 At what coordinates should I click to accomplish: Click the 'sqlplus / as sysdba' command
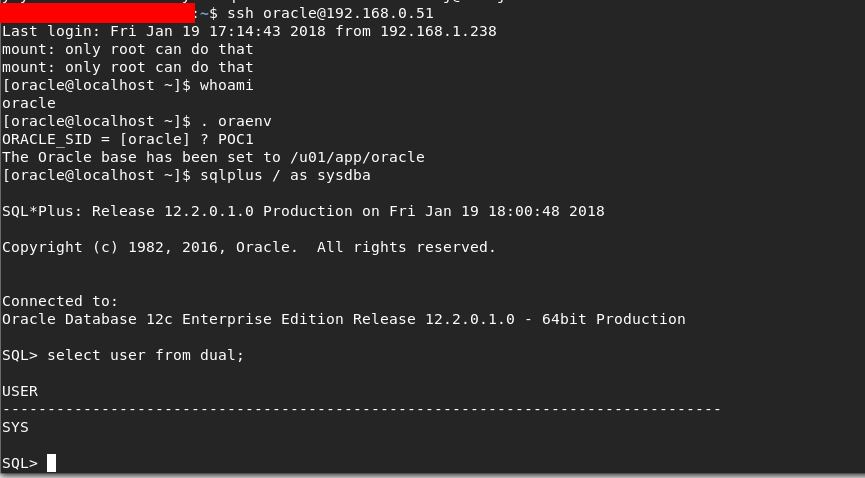click(285, 175)
